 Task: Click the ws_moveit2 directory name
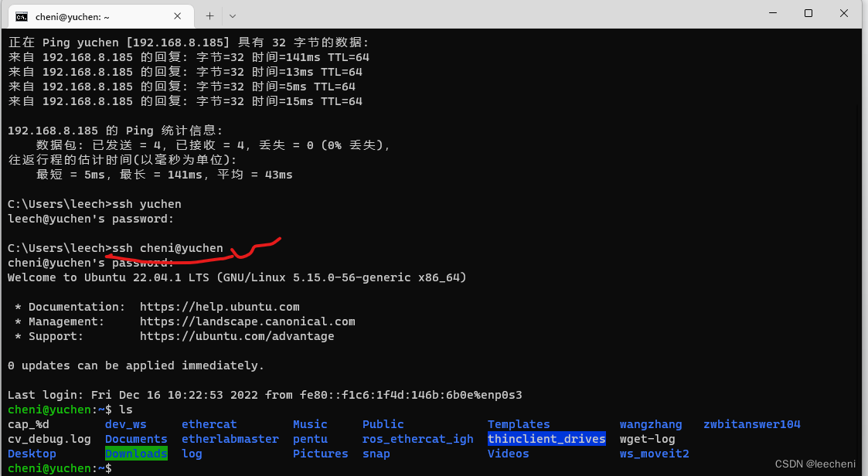654,453
